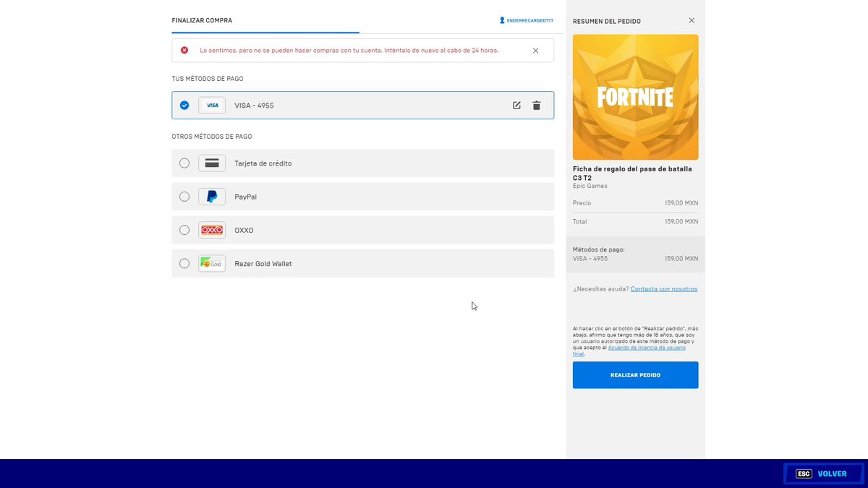Click the ENDERRECARGED777 account name
This screenshot has width=868, height=488.
[530, 20]
